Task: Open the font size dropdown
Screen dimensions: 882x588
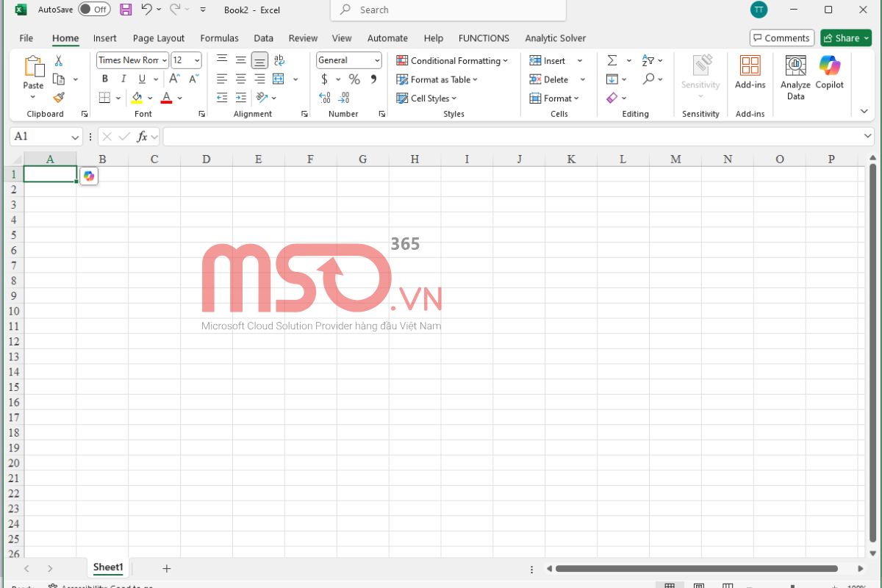Action: [x=196, y=60]
